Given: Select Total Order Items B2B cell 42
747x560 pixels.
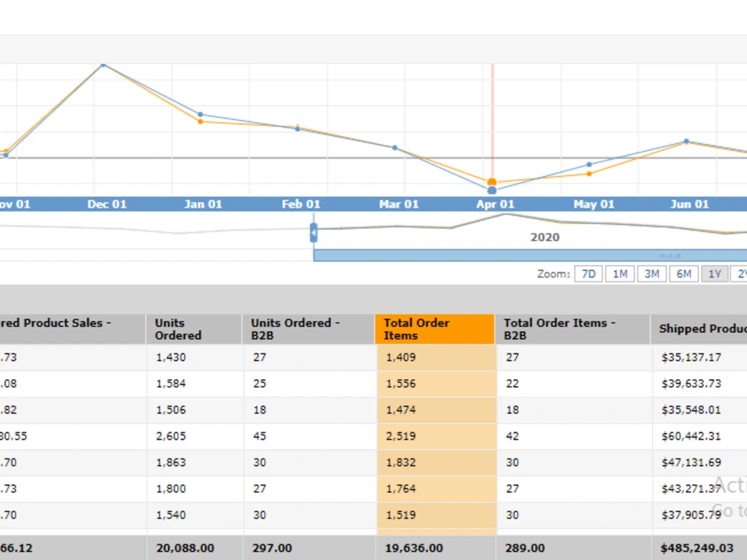Looking at the screenshot, I should tap(574, 436).
